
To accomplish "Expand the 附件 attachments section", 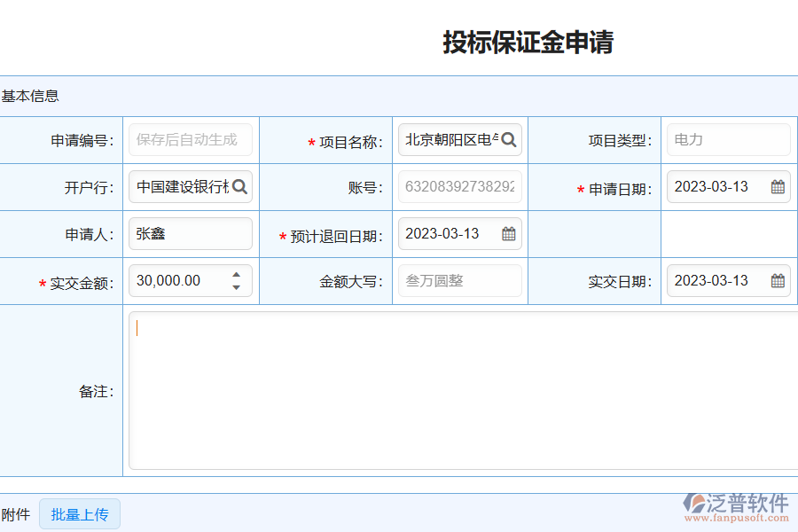I will [x=17, y=513].
